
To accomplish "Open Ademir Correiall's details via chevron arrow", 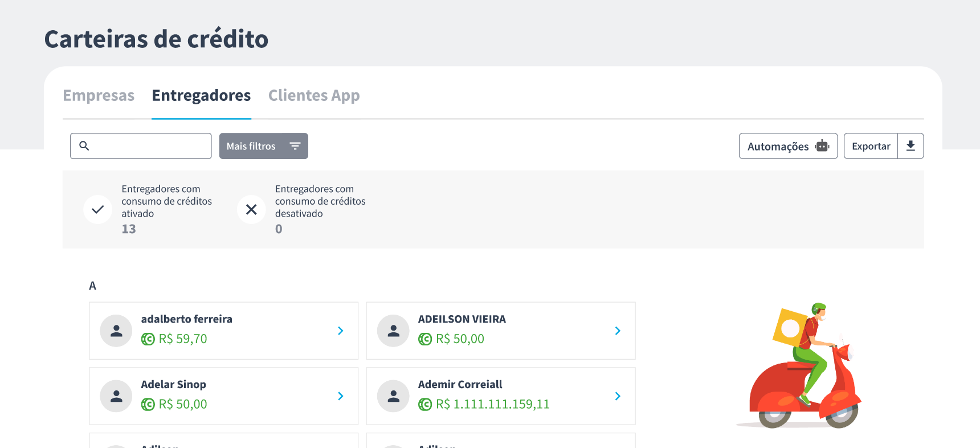I will [618, 396].
